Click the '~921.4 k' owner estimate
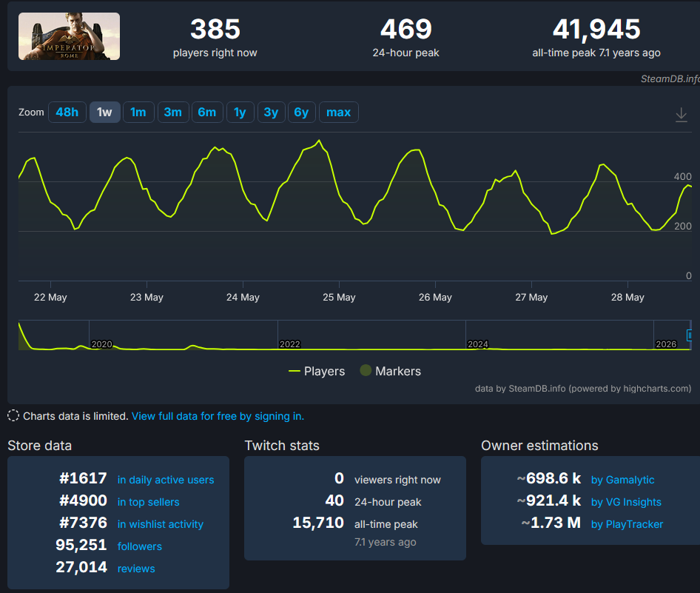Viewport: 700px width, 593px height. click(x=549, y=500)
